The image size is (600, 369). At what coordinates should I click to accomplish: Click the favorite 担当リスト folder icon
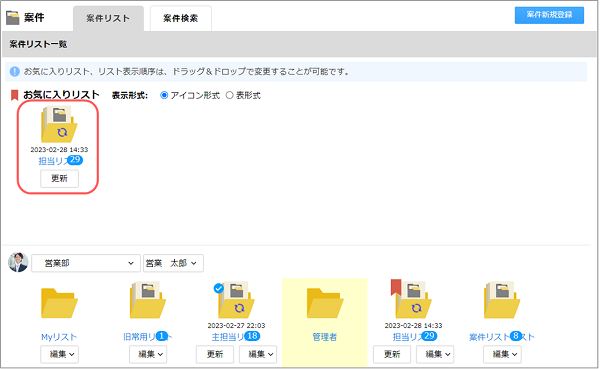pos(59,124)
